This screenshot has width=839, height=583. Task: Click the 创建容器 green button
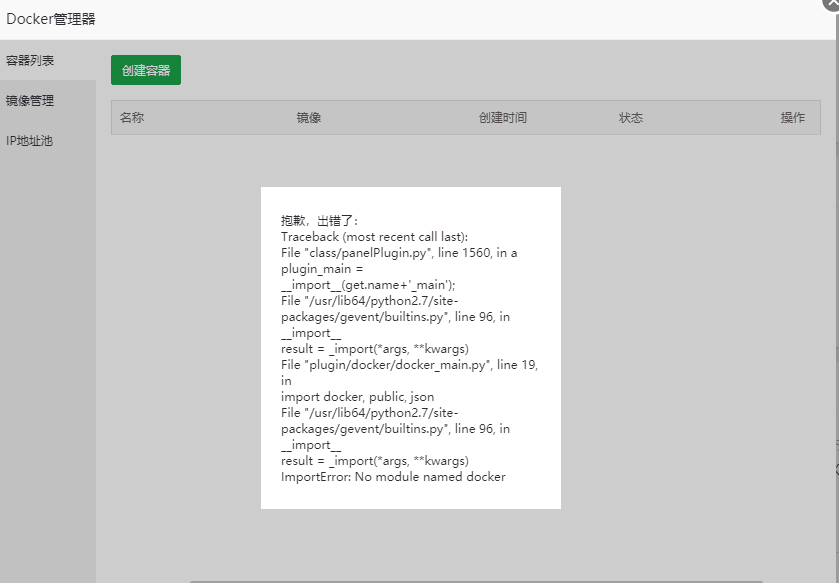[x=146, y=70]
